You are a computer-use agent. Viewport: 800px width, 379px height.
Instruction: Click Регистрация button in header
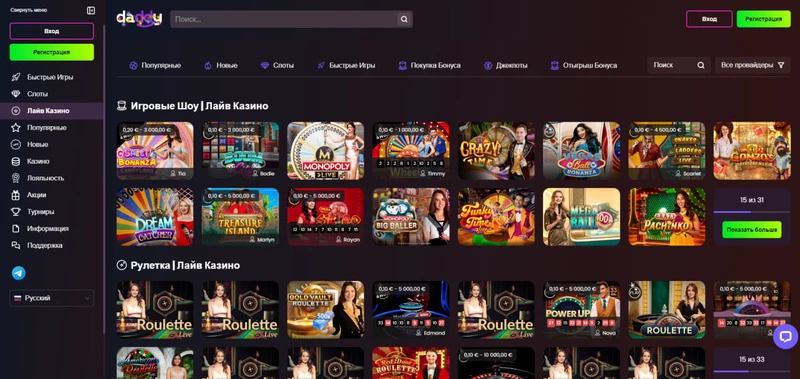763,19
